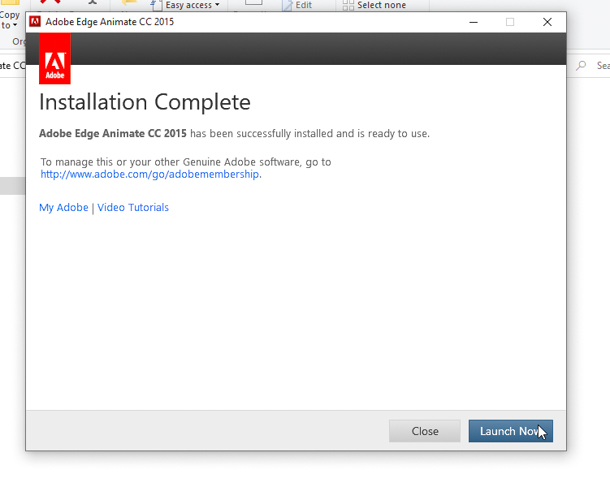610x500 pixels.
Task: Choose Select none in the Explorer ribbon
Action: point(380,5)
